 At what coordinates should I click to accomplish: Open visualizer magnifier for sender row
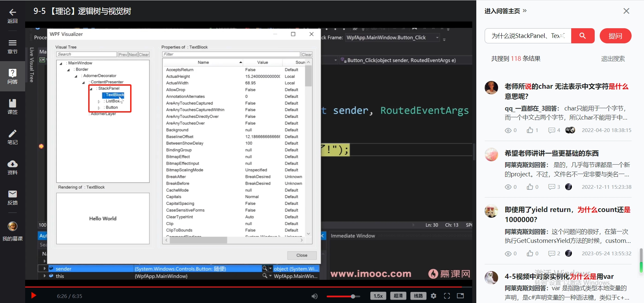pos(265,268)
